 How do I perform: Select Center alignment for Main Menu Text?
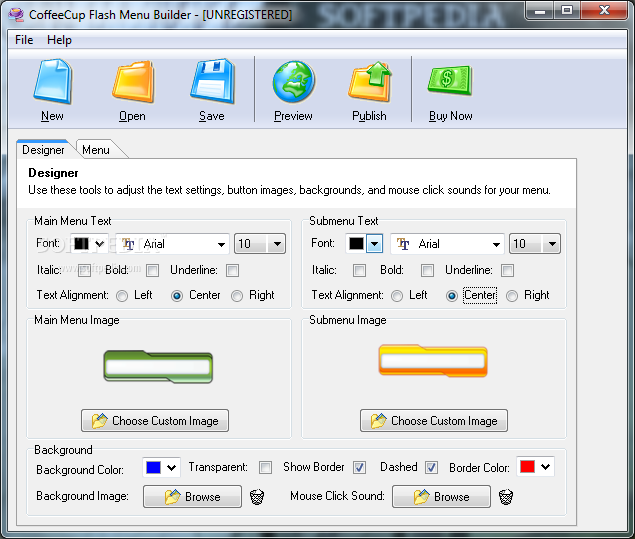[x=177, y=296]
